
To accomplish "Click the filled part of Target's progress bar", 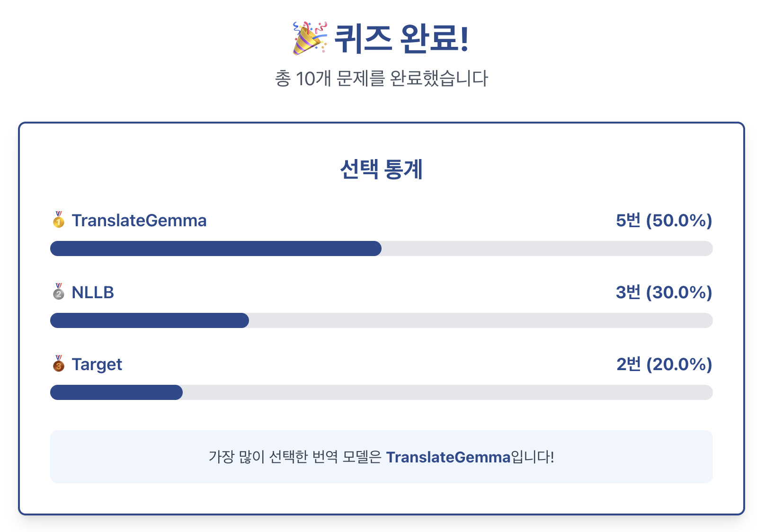I will 116,392.
